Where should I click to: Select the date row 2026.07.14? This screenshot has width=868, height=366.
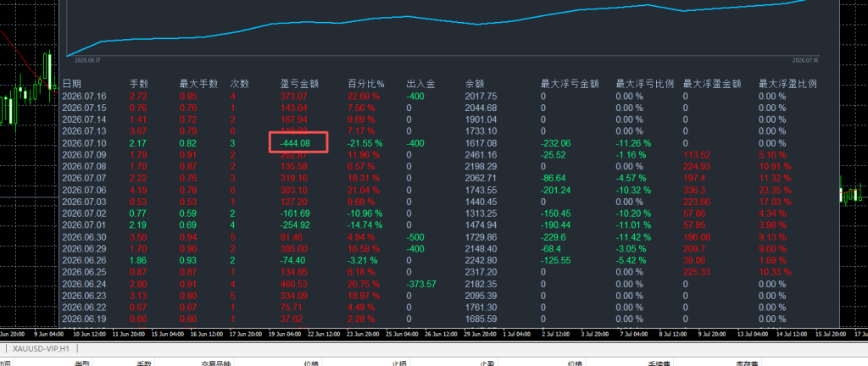(x=84, y=119)
